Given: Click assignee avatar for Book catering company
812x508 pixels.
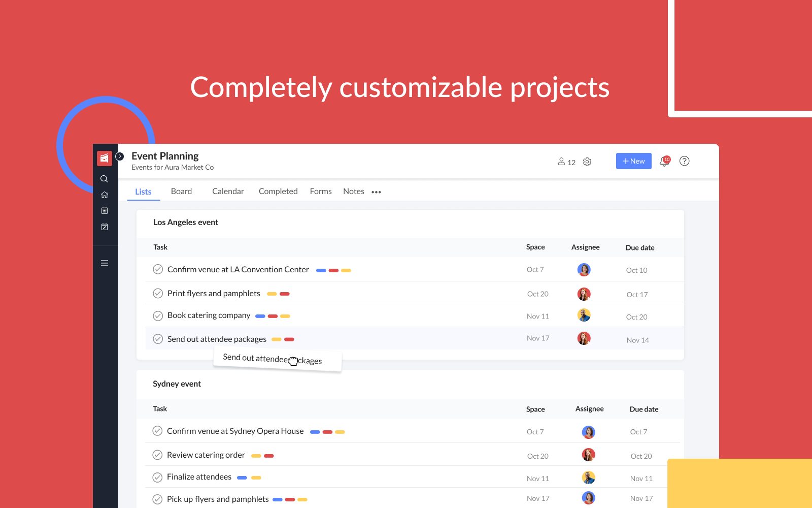Looking at the screenshot, I should pos(584,315).
